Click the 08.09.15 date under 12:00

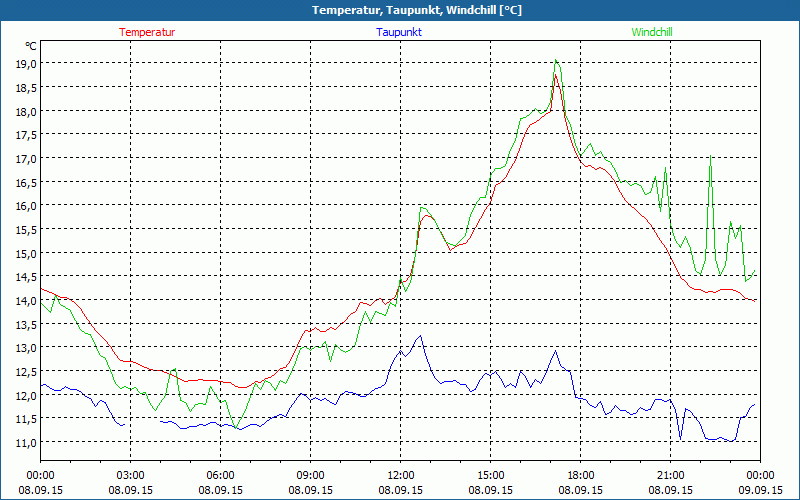[x=401, y=490]
